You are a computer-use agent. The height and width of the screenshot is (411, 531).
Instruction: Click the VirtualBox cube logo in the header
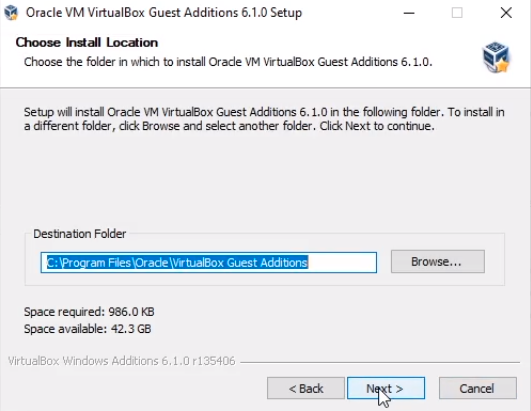coord(496,57)
